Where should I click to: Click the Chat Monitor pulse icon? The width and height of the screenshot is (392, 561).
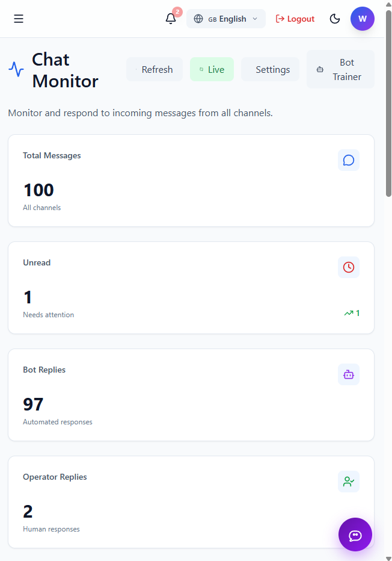16,69
